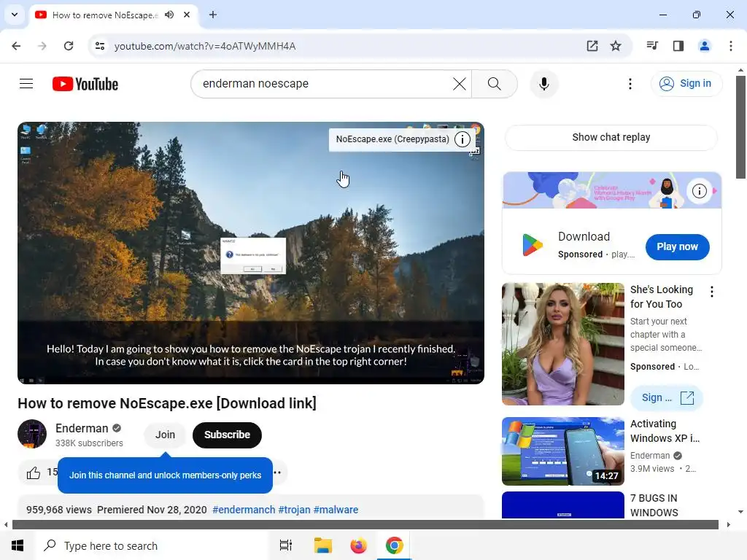Screen dimensions: 747x560
Task: Start voice search with microphone
Action: tap(543, 84)
